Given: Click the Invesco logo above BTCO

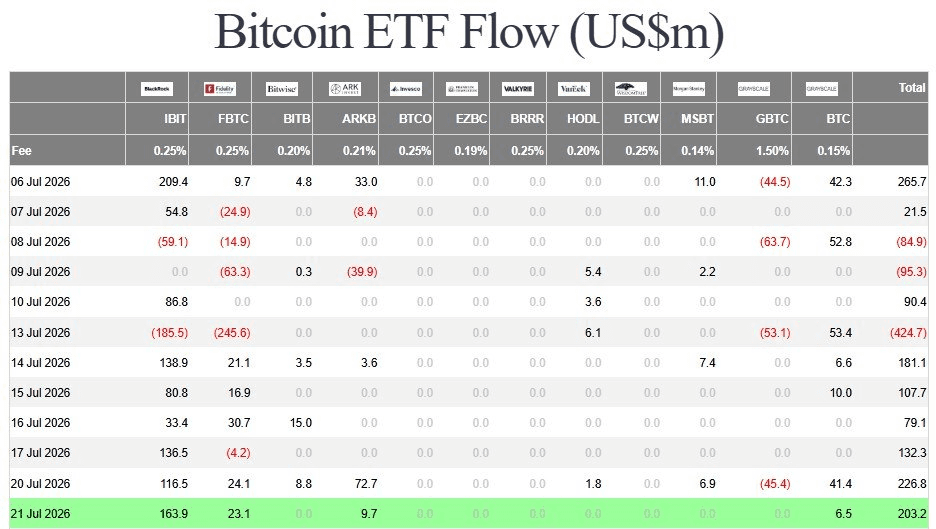Looking at the screenshot, I should click(x=406, y=89).
